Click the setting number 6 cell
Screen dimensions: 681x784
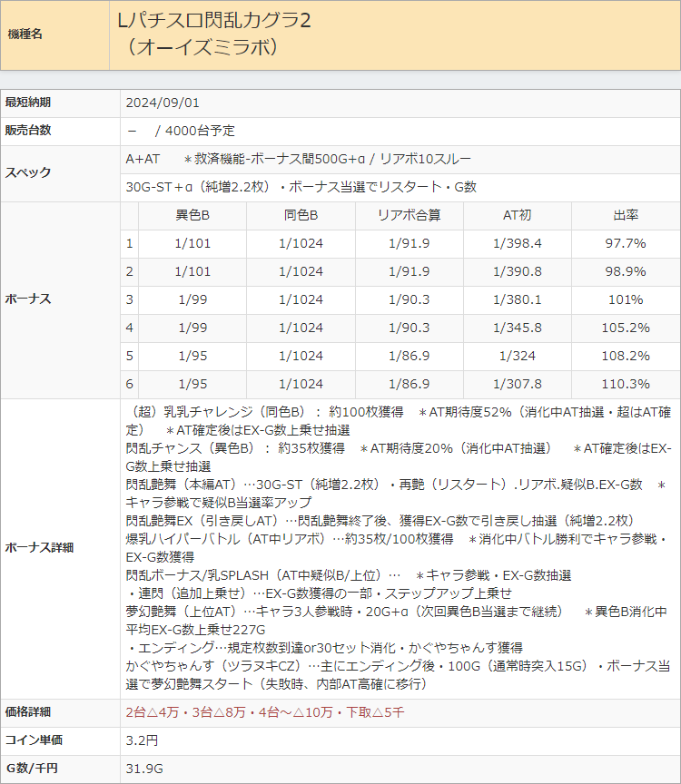click(130, 384)
